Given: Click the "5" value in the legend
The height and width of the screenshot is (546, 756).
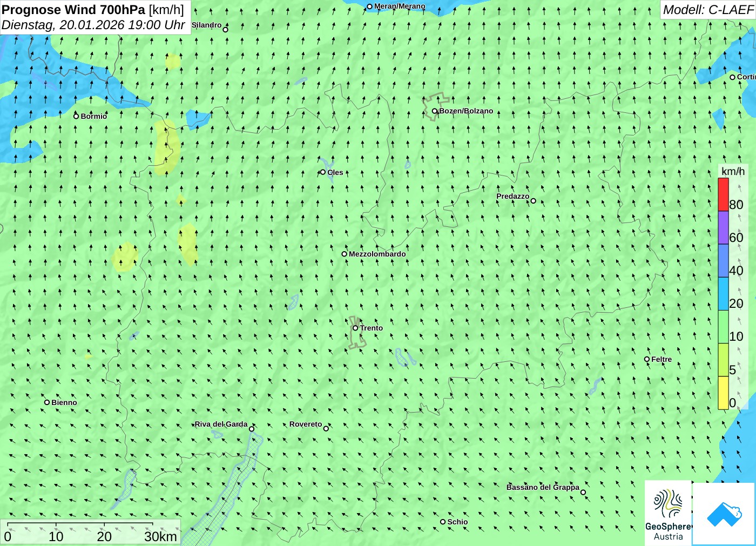Looking at the screenshot, I should click(733, 370).
